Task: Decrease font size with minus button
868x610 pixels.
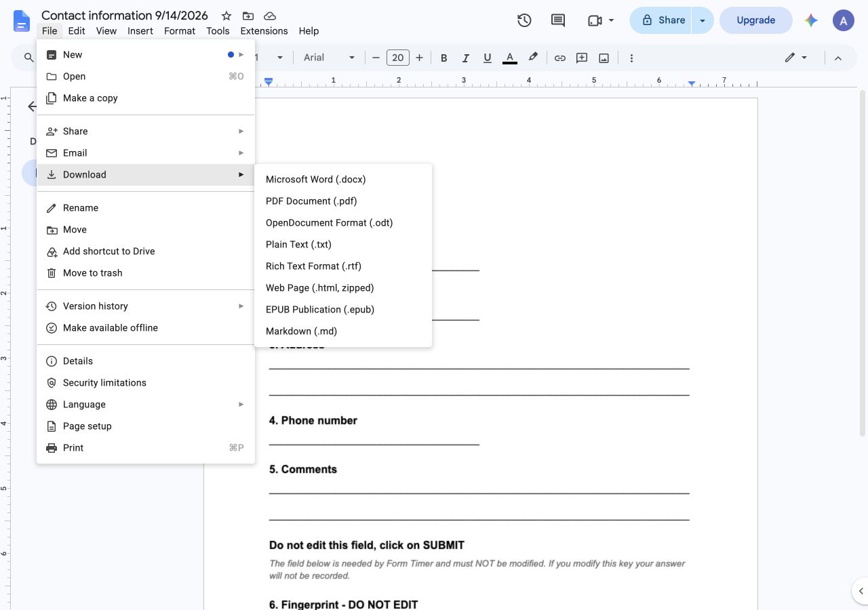Action: click(376, 58)
